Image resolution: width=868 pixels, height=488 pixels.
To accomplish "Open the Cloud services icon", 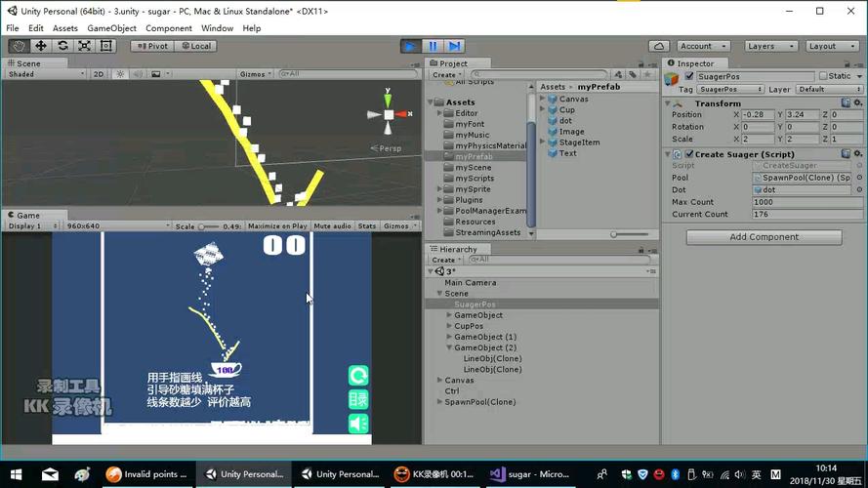I will click(x=659, y=46).
